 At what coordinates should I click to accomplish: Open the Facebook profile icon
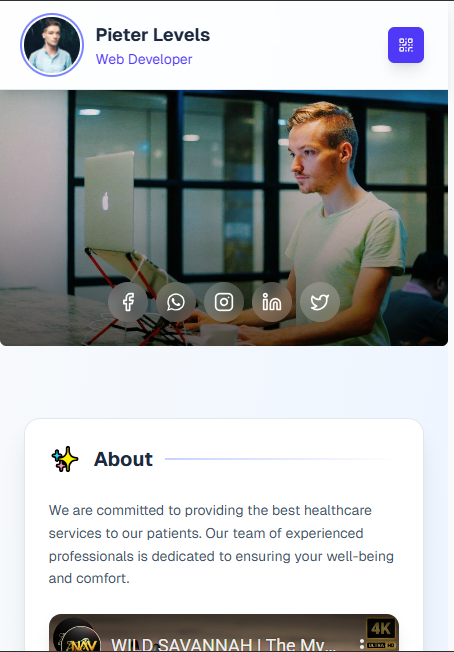(x=128, y=302)
